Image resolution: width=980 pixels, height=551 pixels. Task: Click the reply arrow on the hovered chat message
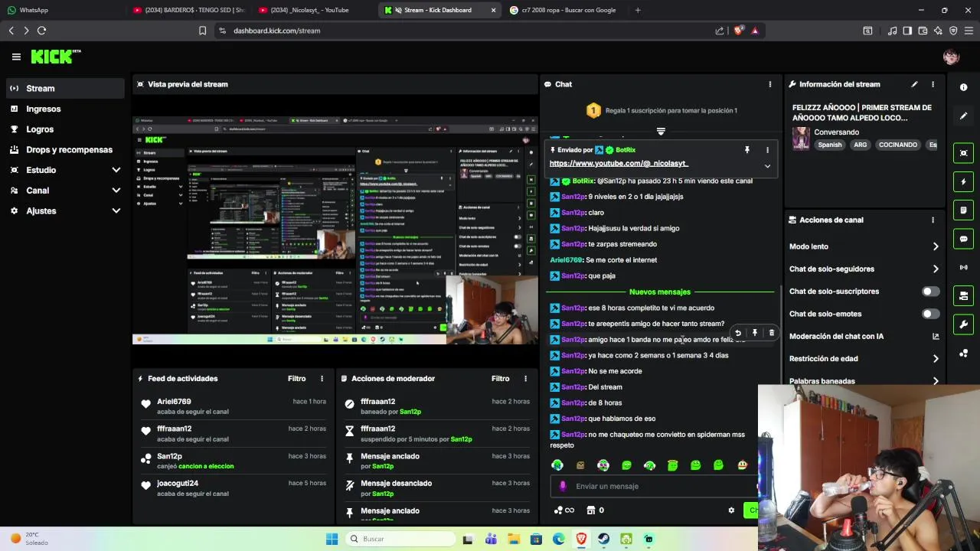click(738, 333)
